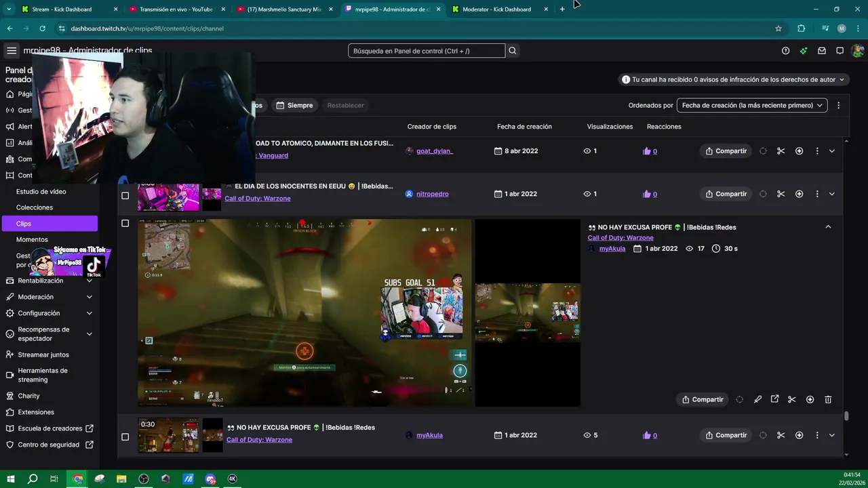Open the help question mark icon
Image resolution: width=868 pixels, height=488 pixels.
[x=785, y=51]
